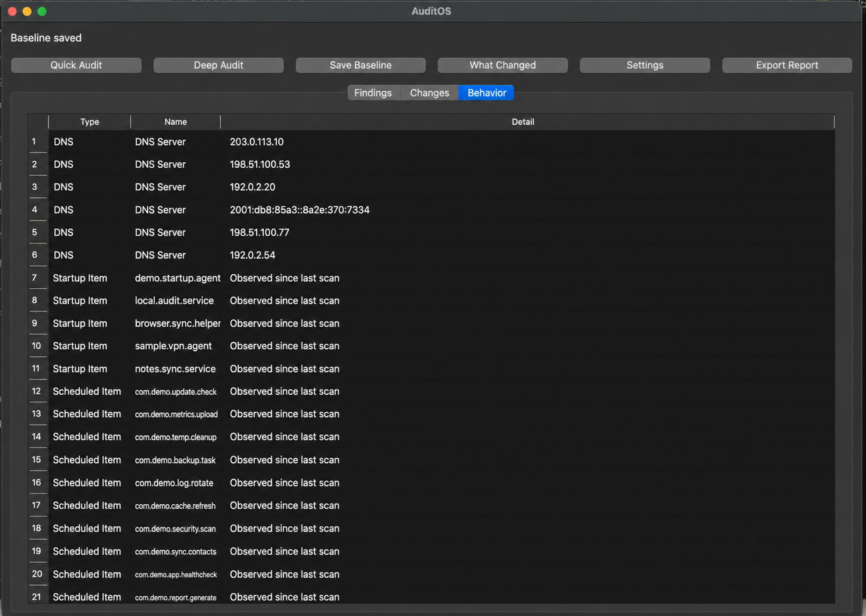Click row number 12 header
This screenshot has height=616, width=866.
(38, 392)
